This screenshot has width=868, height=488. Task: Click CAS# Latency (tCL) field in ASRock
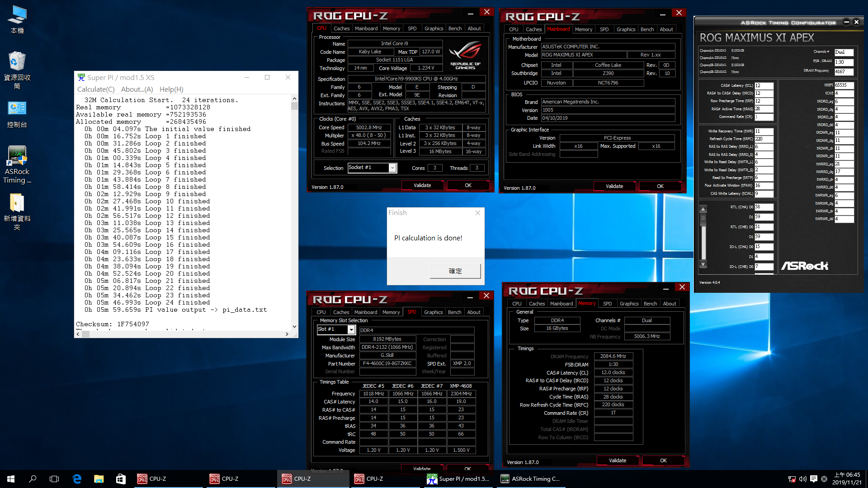764,85
